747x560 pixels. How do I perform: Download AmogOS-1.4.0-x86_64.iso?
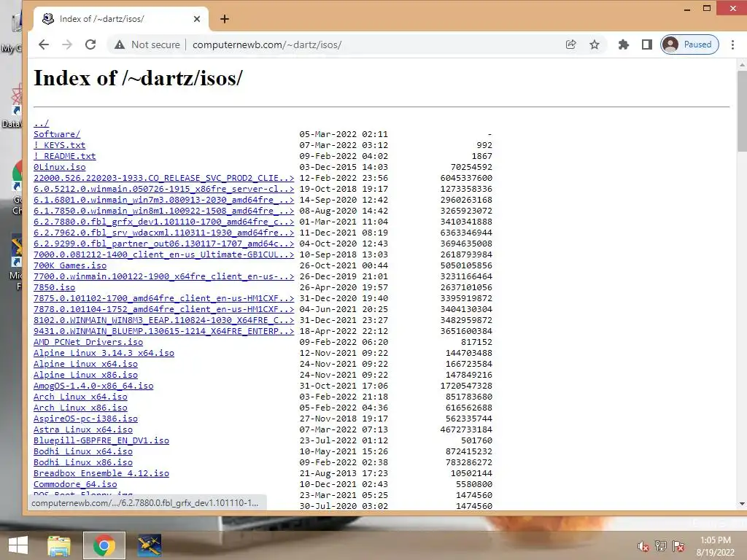(93, 386)
